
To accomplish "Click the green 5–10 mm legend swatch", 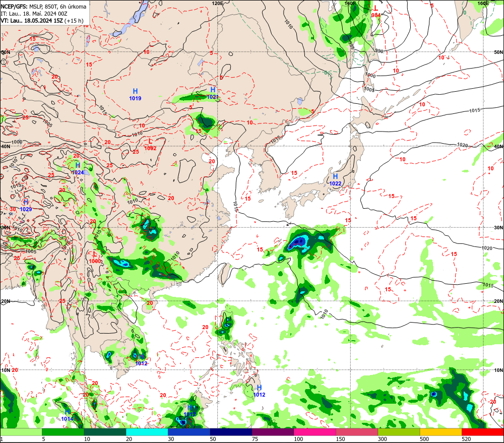I will 63,432.
